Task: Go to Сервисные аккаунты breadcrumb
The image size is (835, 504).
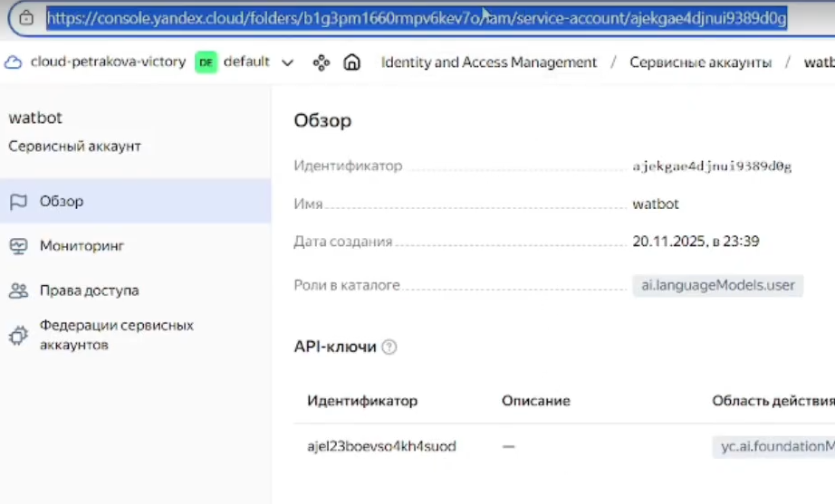Action: pos(700,62)
